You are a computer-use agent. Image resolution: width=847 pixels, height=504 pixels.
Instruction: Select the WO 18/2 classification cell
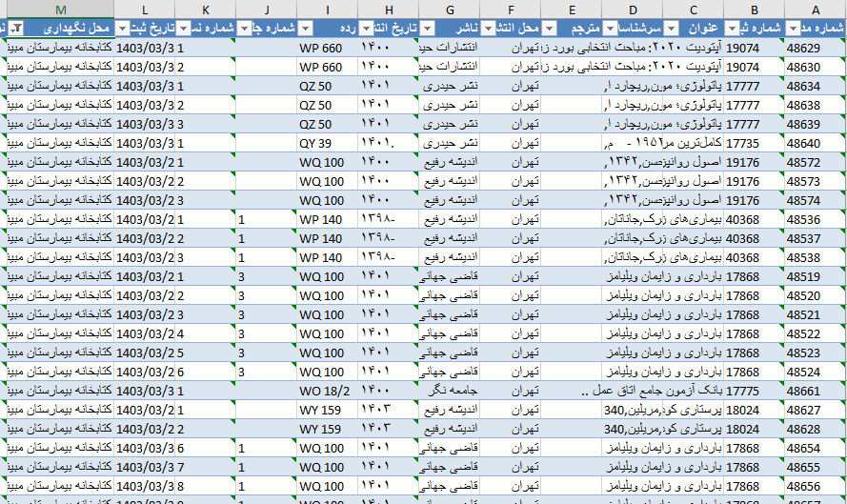[x=326, y=391]
